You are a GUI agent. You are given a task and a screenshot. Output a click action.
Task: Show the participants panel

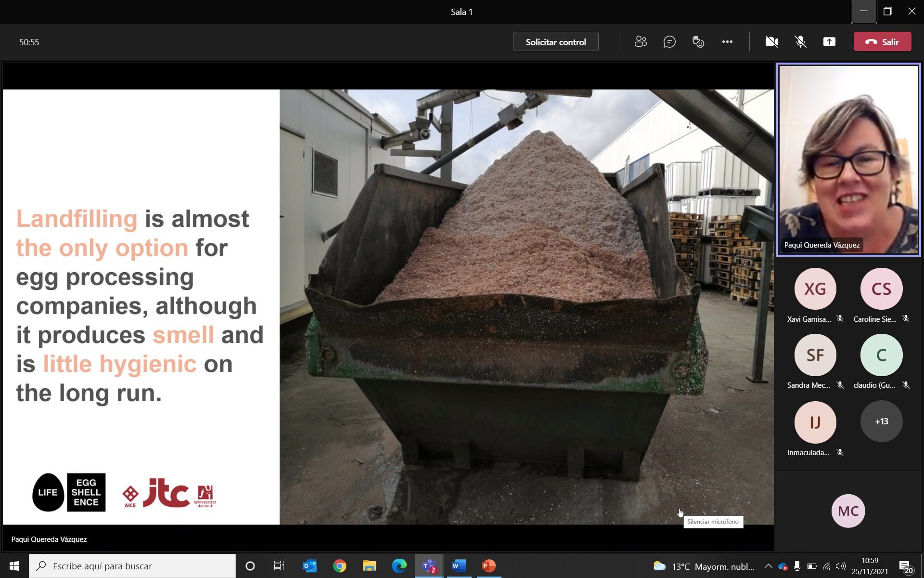(641, 42)
